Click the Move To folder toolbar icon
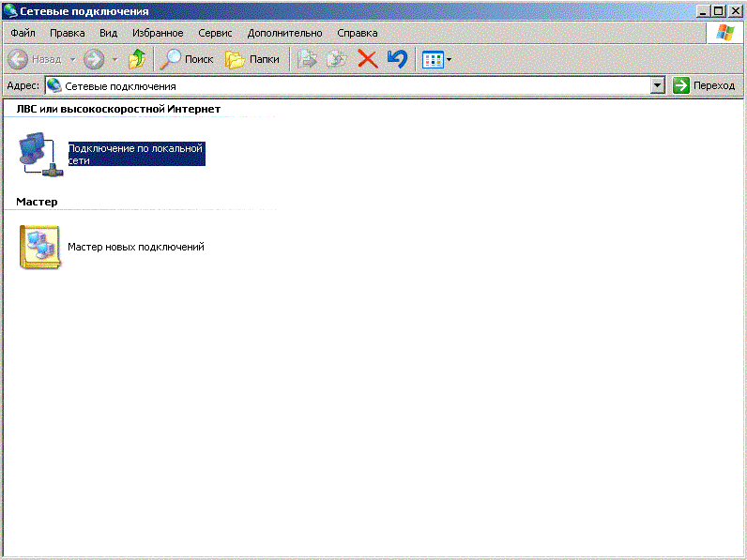 [307, 59]
